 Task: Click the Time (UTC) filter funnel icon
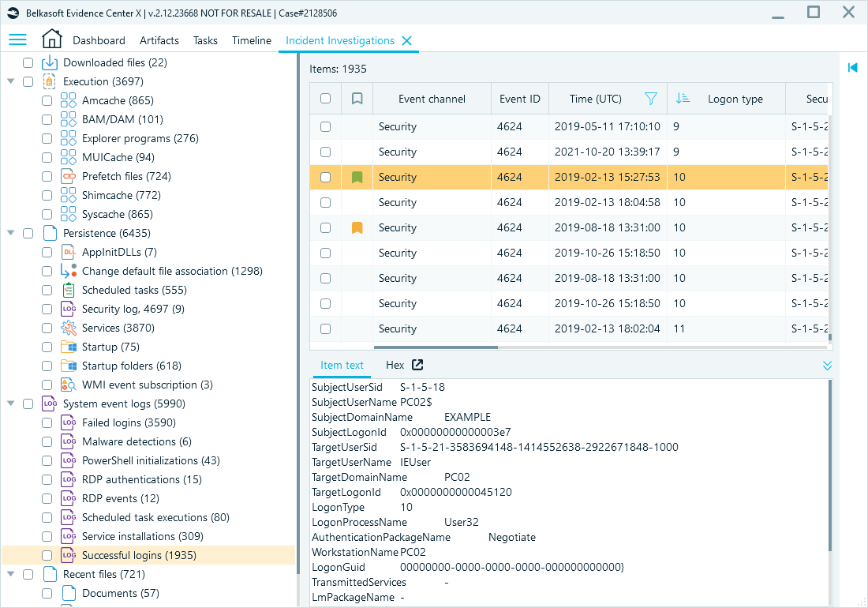click(x=651, y=99)
